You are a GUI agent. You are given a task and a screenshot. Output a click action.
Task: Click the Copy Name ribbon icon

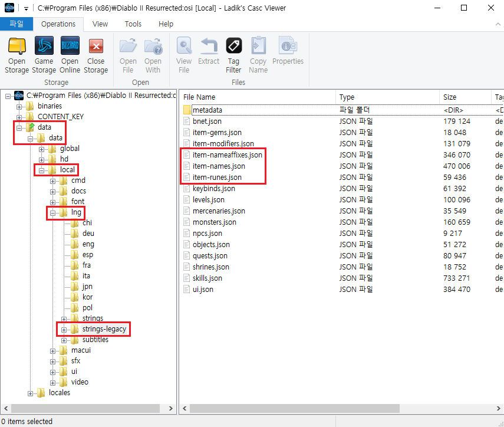point(258,46)
